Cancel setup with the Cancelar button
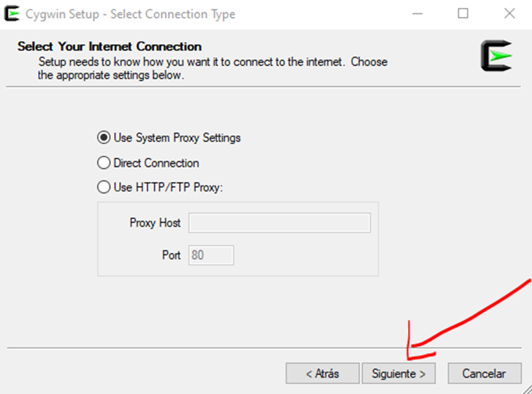Viewport: 532px width, 394px height. coord(484,374)
